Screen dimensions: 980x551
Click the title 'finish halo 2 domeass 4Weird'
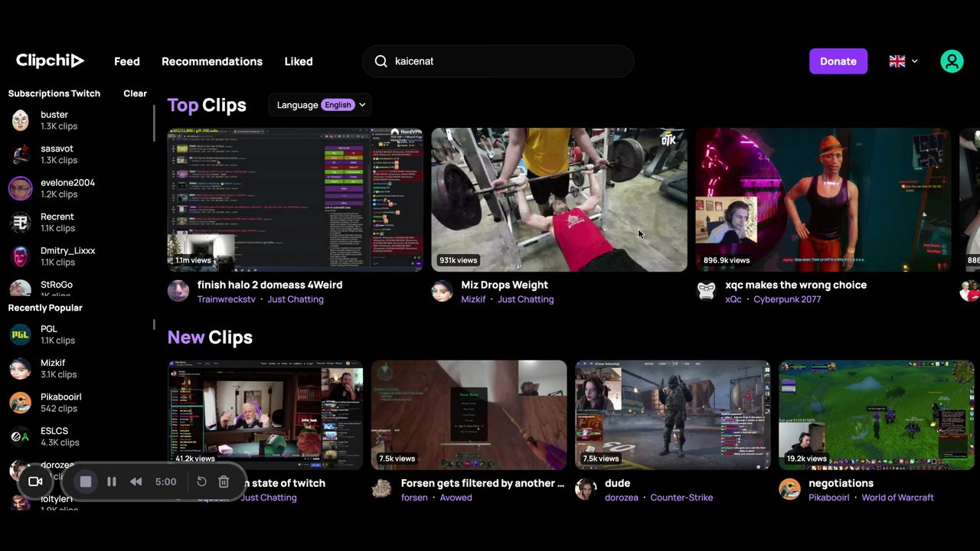coord(270,285)
